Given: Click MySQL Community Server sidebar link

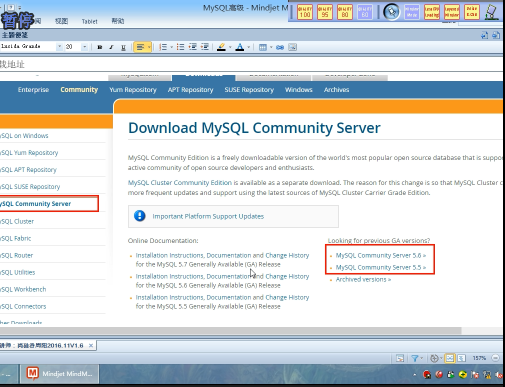Looking at the screenshot, I should point(35,204).
